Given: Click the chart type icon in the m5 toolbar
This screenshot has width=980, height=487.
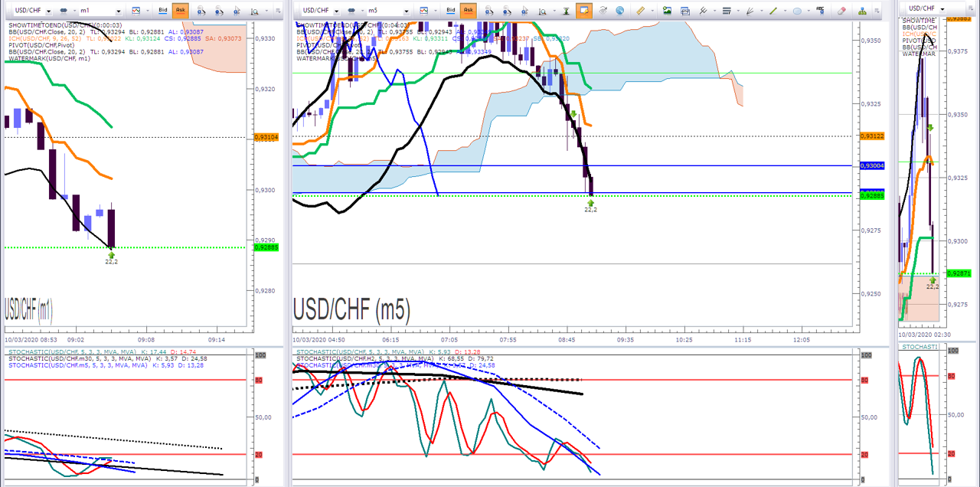Looking at the screenshot, I should (x=424, y=11).
